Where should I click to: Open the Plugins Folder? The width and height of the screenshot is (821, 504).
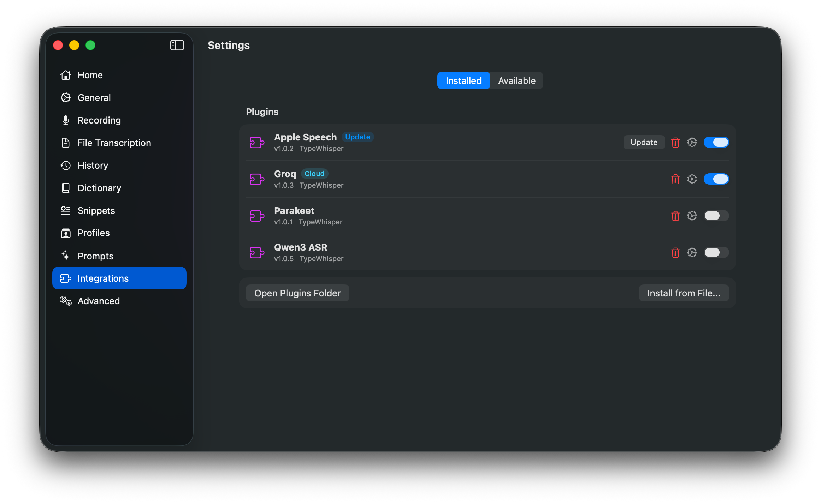point(297,293)
